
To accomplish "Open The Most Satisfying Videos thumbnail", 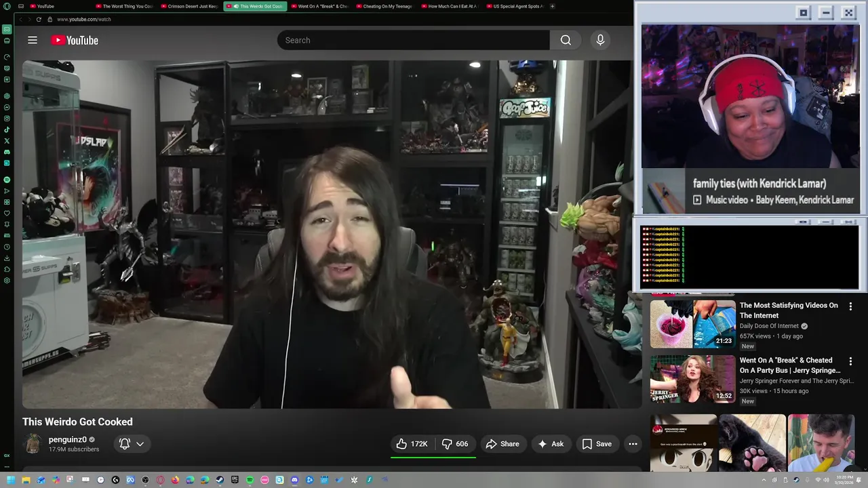I will (x=692, y=324).
